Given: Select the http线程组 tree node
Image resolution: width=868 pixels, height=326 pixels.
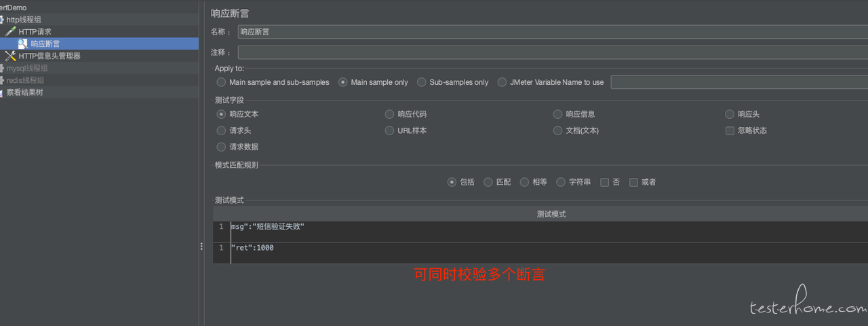Looking at the screenshot, I should tap(24, 20).
